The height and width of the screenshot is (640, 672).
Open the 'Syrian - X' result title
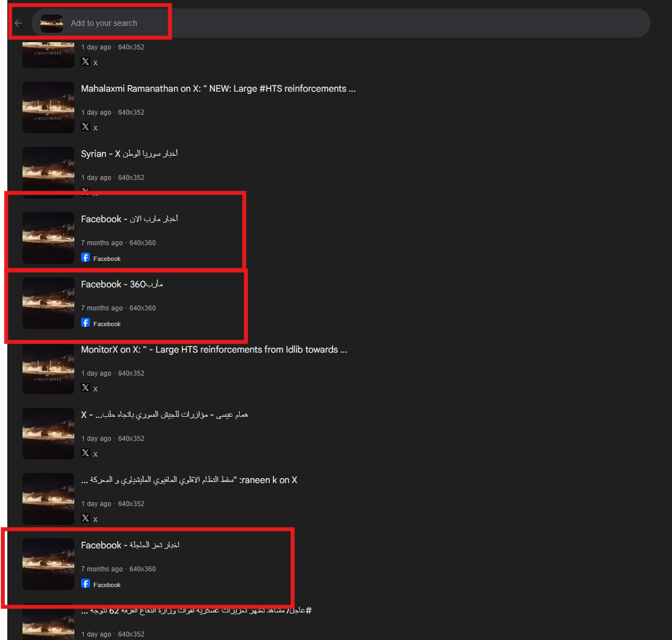click(x=129, y=154)
